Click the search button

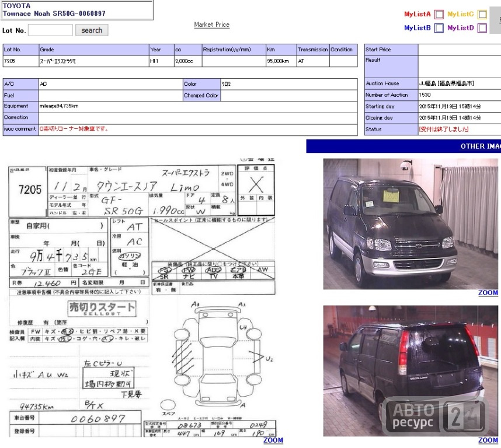(x=92, y=30)
